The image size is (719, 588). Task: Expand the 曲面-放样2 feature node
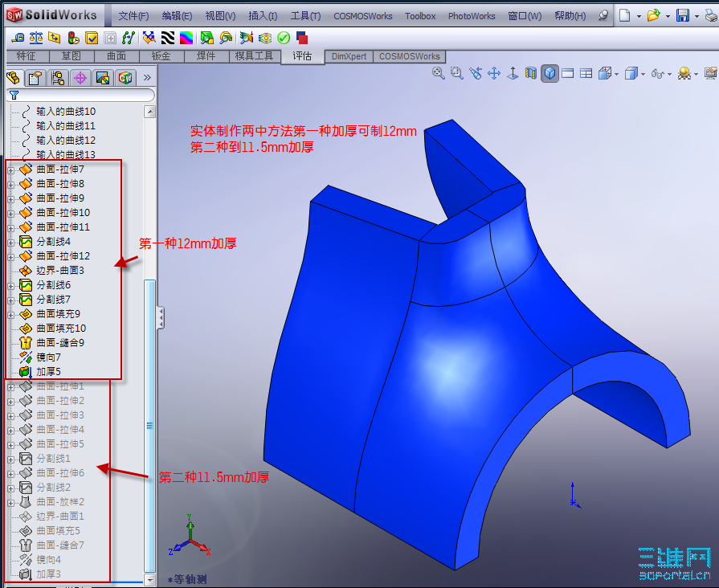(x=11, y=503)
